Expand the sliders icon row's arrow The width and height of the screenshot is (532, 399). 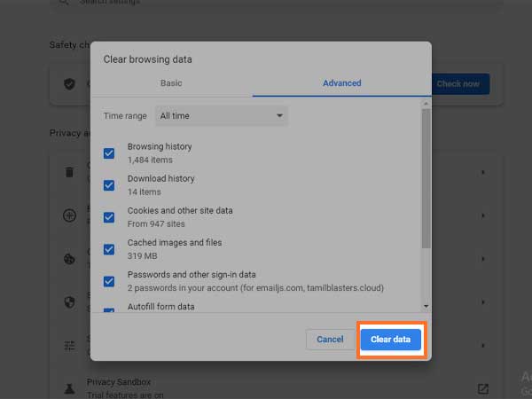pyautogui.click(x=483, y=346)
